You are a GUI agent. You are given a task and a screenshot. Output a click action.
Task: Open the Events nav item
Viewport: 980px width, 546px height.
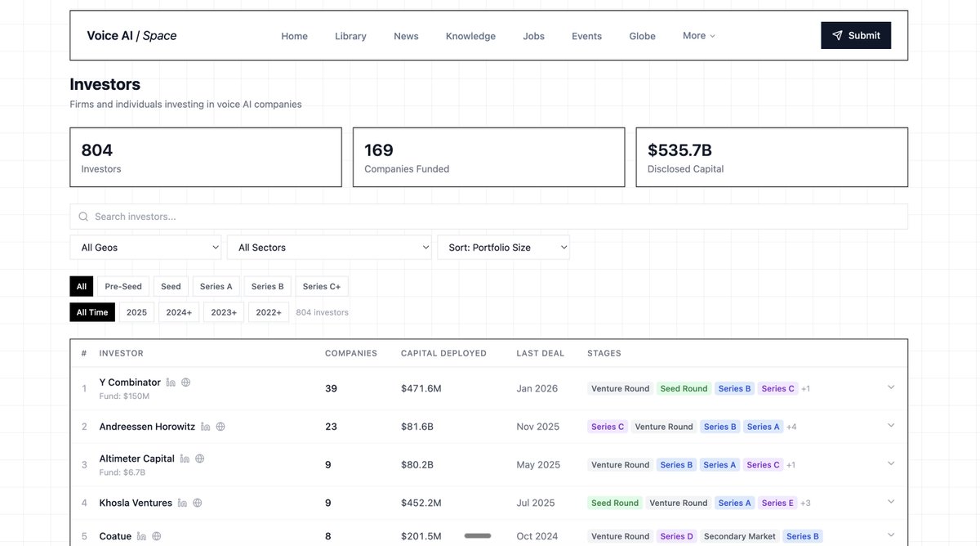[x=586, y=36]
